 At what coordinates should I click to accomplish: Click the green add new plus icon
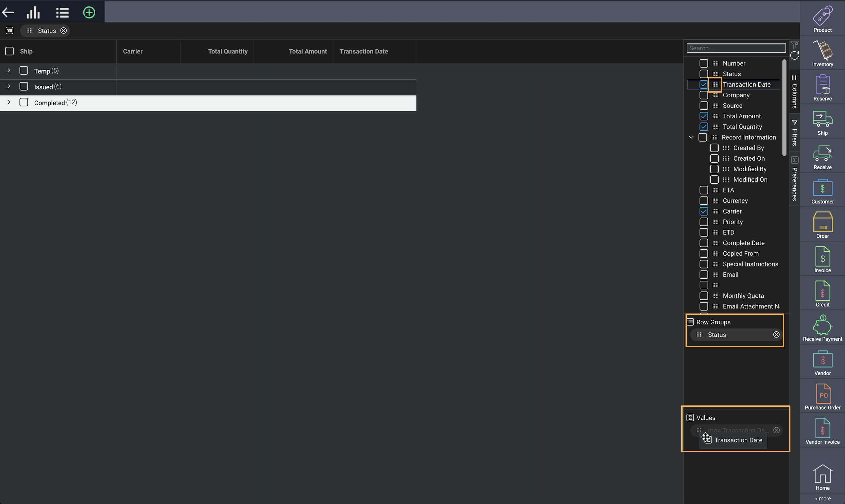[x=89, y=13]
